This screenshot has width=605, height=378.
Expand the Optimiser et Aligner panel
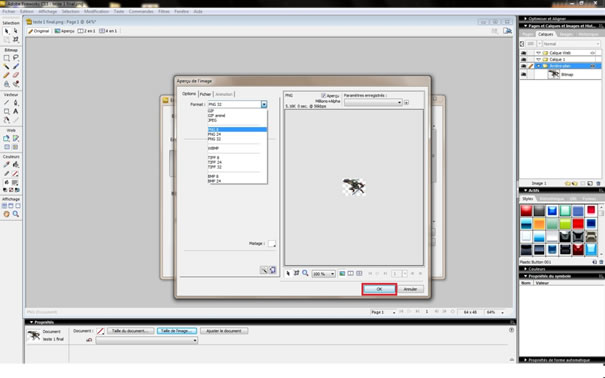tap(525, 19)
